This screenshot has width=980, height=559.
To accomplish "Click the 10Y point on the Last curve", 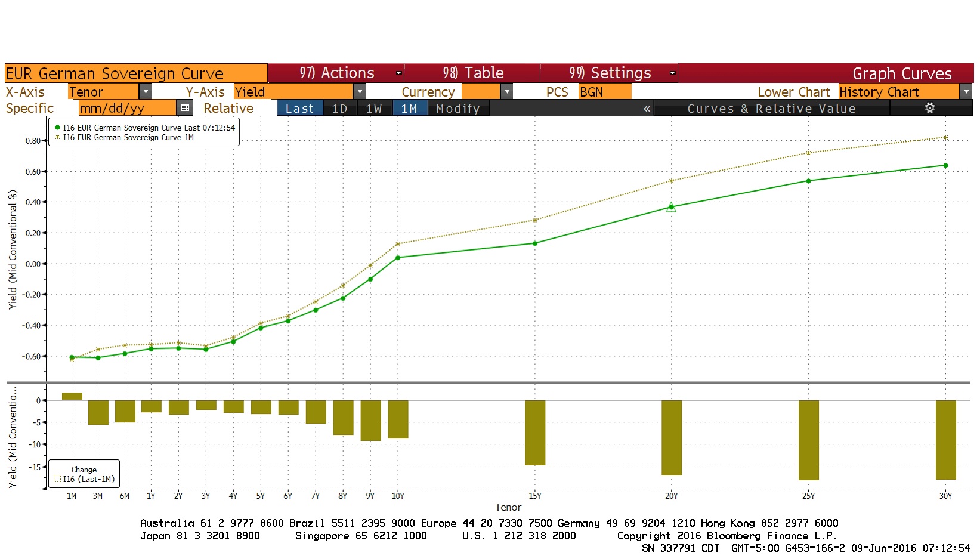I will [x=398, y=258].
